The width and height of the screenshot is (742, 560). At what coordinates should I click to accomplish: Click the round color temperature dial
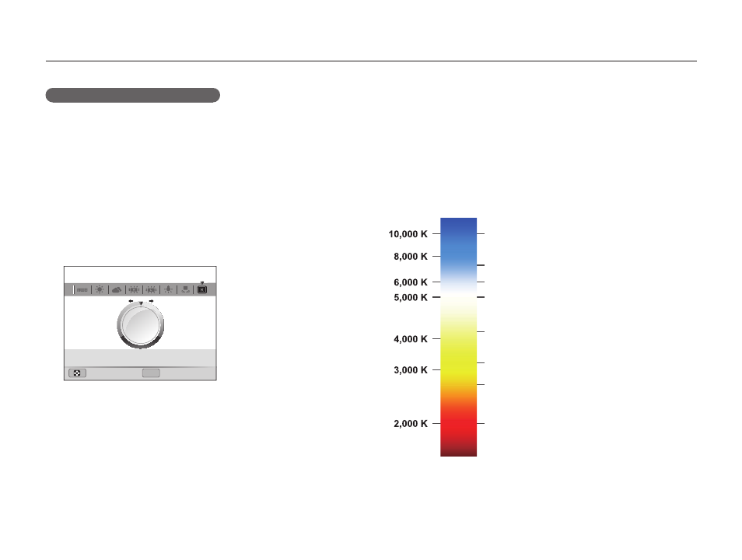(x=141, y=326)
